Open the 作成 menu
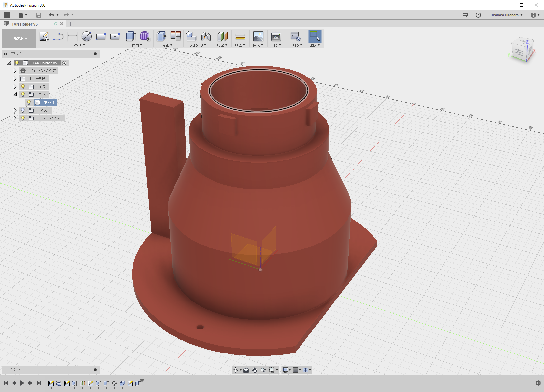The image size is (544, 392). tap(137, 45)
